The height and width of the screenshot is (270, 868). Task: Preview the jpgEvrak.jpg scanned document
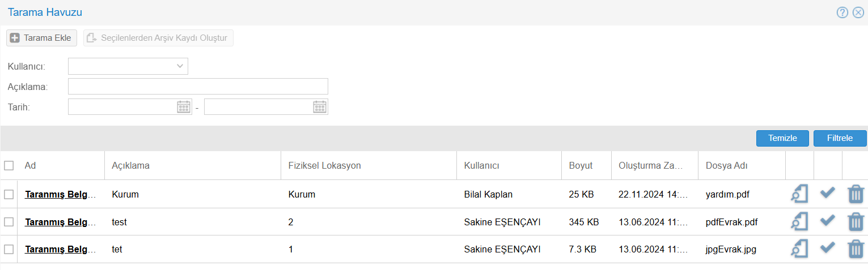(x=799, y=249)
